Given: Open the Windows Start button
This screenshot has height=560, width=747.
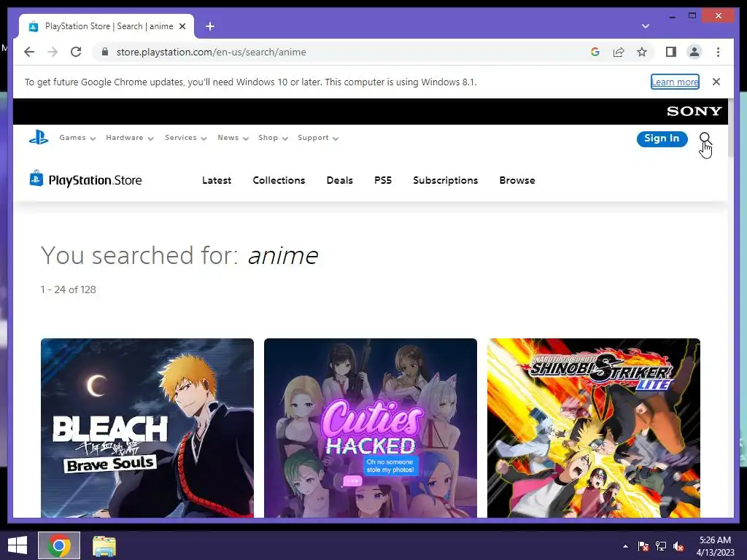Looking at the screenshot, I should tap(18, 545).
